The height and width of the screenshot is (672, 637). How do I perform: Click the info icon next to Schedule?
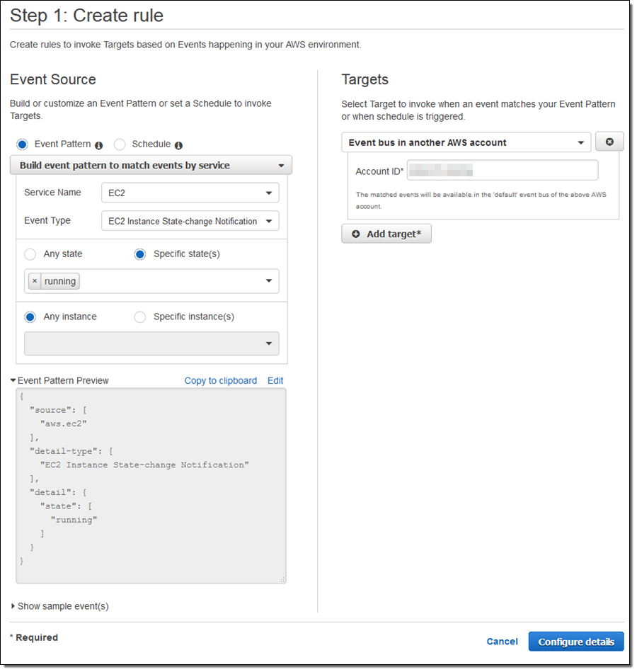(x=178, y=145)
